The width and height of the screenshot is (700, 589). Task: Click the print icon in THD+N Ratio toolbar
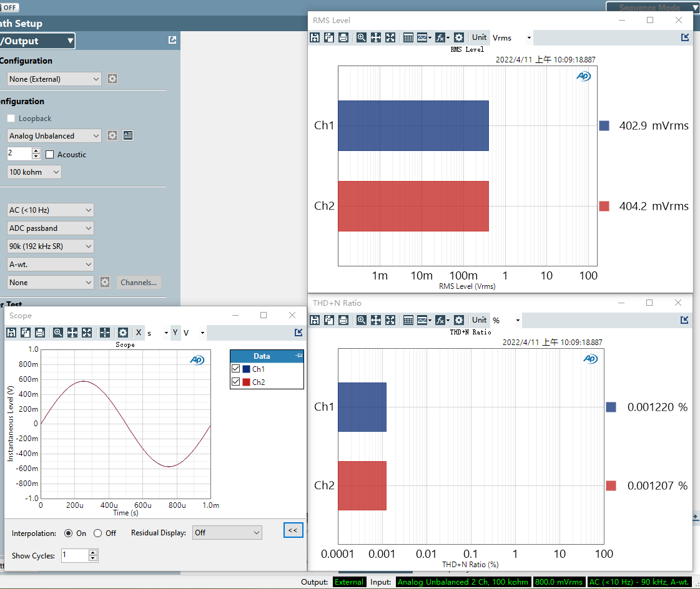(343, 320)
